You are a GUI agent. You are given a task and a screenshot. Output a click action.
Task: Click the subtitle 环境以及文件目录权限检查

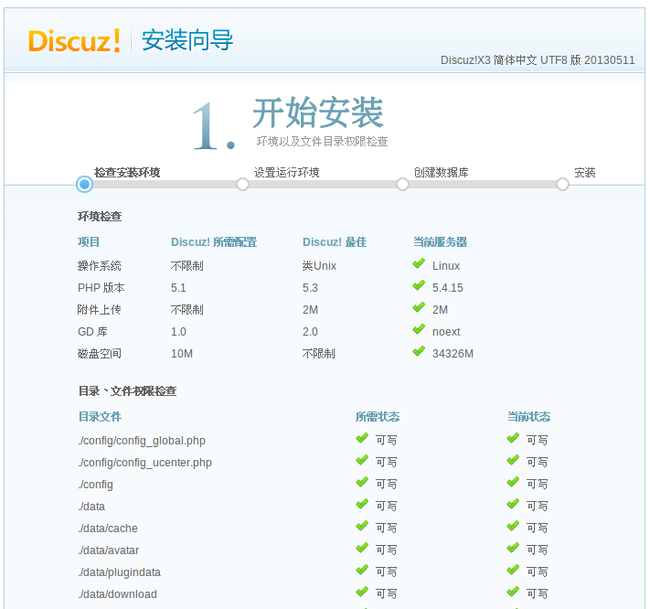coord(322,142)
